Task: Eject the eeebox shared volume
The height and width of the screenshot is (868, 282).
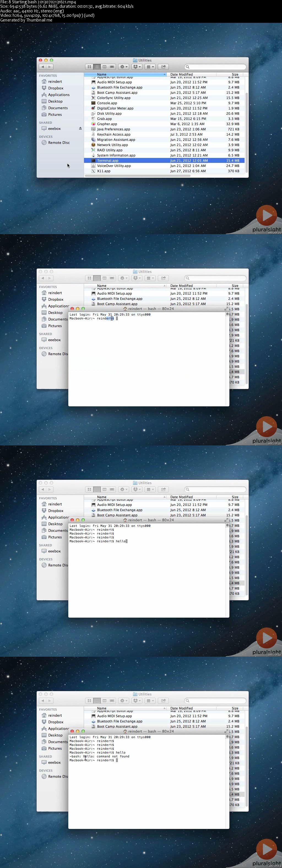Action: (80, 128)
